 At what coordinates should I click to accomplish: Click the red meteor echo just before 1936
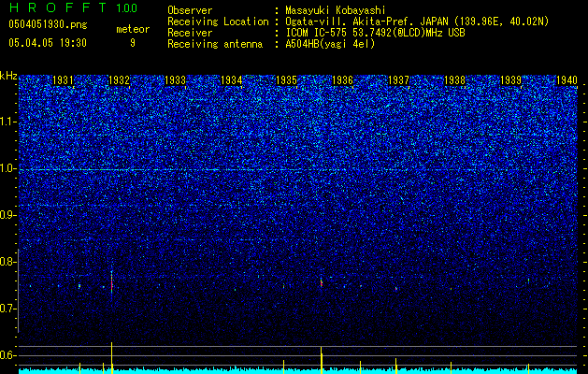(322, 282)
